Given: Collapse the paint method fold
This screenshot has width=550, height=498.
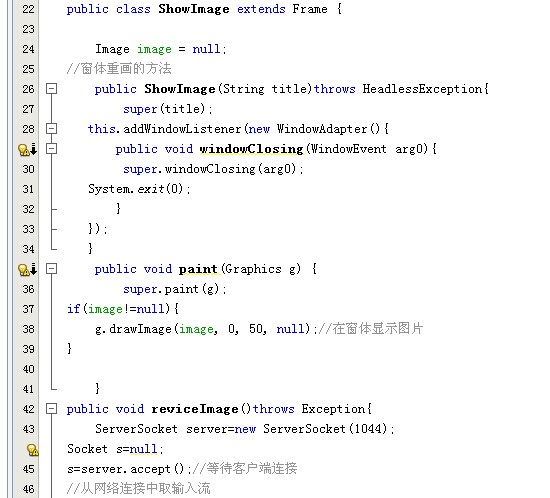Looking at the screenshot, I should (51, 269).
